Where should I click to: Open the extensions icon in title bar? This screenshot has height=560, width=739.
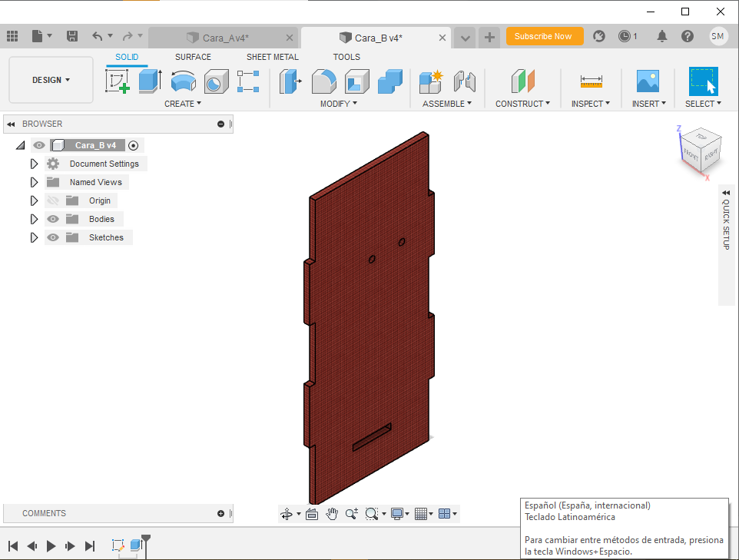tap(599, 36)
